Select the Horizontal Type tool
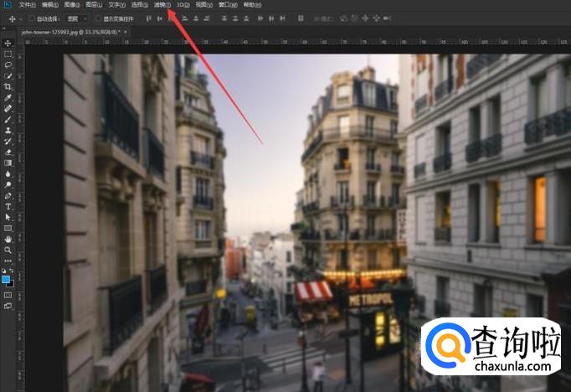571x392 pixels. pos(8,207)
